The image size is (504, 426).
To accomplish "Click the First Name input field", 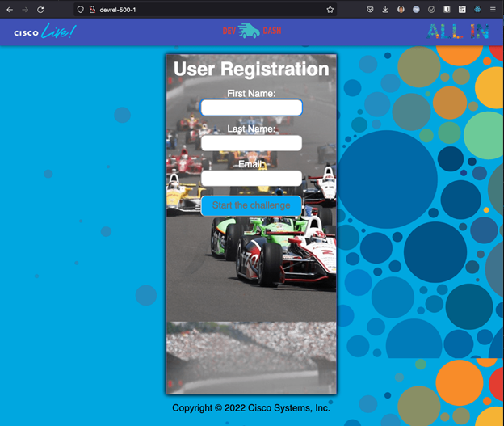I will click(251, 108).
